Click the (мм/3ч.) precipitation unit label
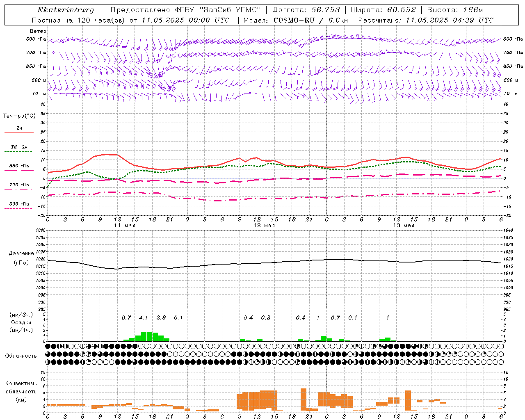Viewport: 525px width, 420px height. click(21, 315)
